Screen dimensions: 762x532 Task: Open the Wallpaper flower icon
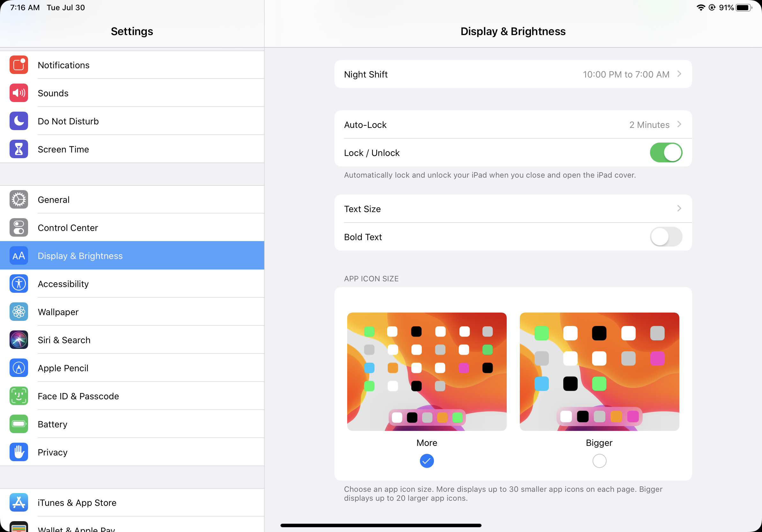tap(19, 312)
